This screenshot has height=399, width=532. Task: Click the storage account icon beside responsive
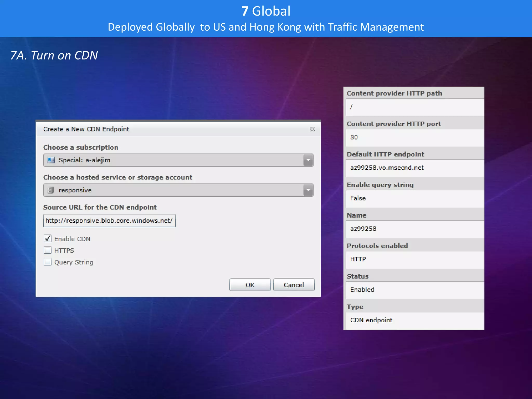[x=51, y=190]
